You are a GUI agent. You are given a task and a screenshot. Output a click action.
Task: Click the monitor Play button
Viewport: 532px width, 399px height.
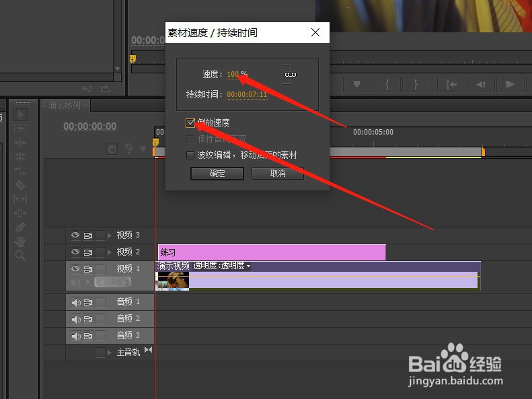(510, 84)
